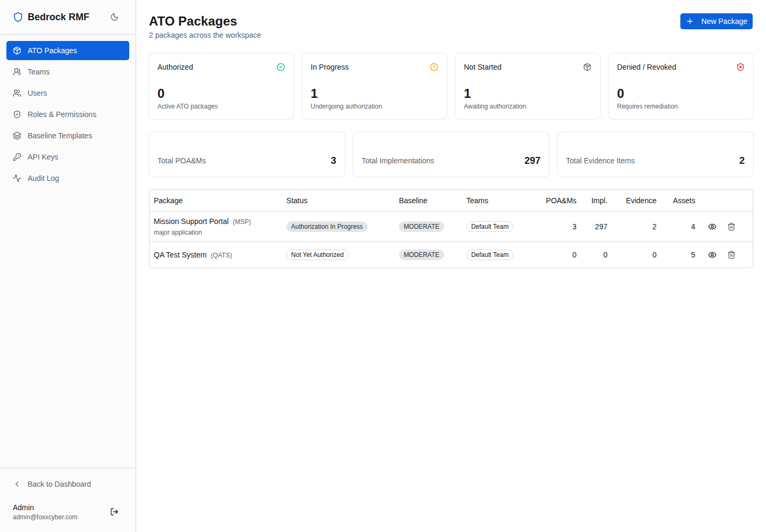The image size is (766, 532).
Task: Click the API Keys key icon
Action: pyautogui.click(x=17, y=157)
